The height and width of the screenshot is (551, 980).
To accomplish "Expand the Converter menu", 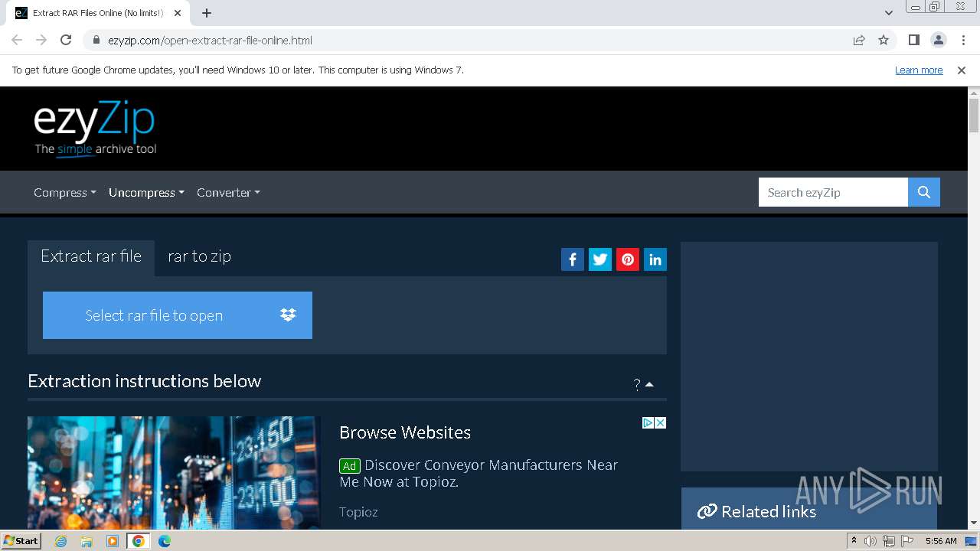I will tap(228, 192).
